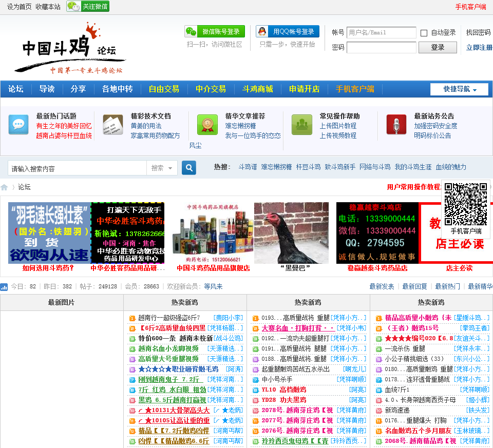Click the 黑曼巴 black rooster photo

point(292,233)
